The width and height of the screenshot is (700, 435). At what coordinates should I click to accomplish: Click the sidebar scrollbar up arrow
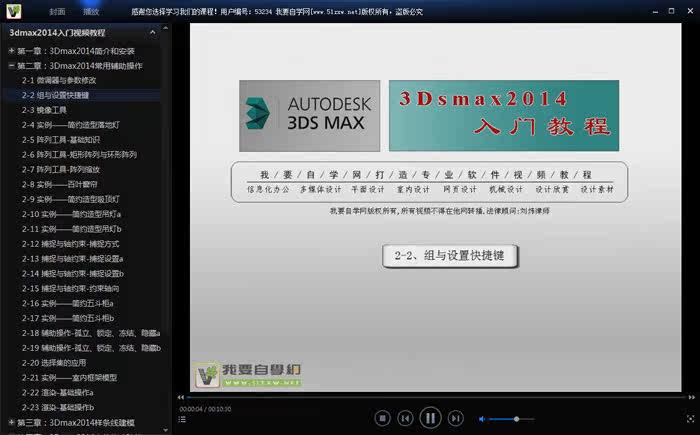pyautogui.click(x=166, y=28)
